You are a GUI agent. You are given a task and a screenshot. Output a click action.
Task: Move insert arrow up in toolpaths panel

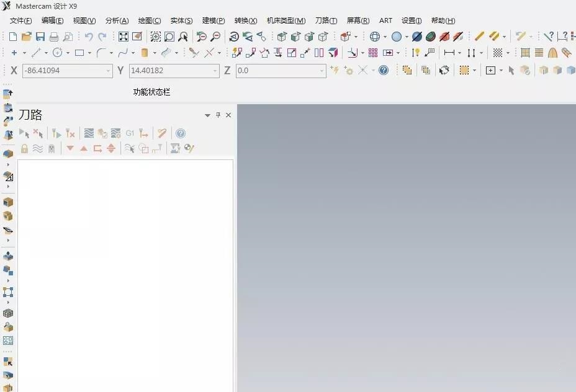pos(84,148)
